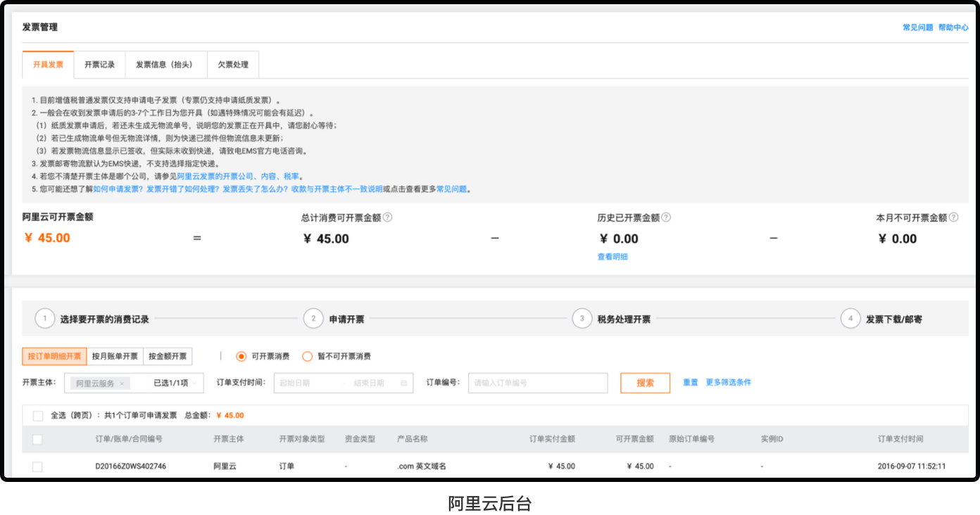Viewport: 980px width, 515px height.
Task: Click the 搜索 button
Action: click(x=645, y=383)
